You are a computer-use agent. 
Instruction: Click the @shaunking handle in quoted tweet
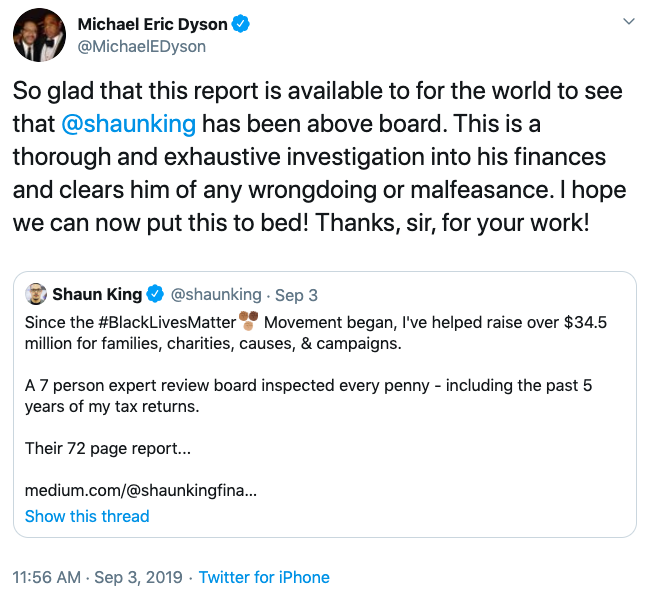tap(216, 295)
